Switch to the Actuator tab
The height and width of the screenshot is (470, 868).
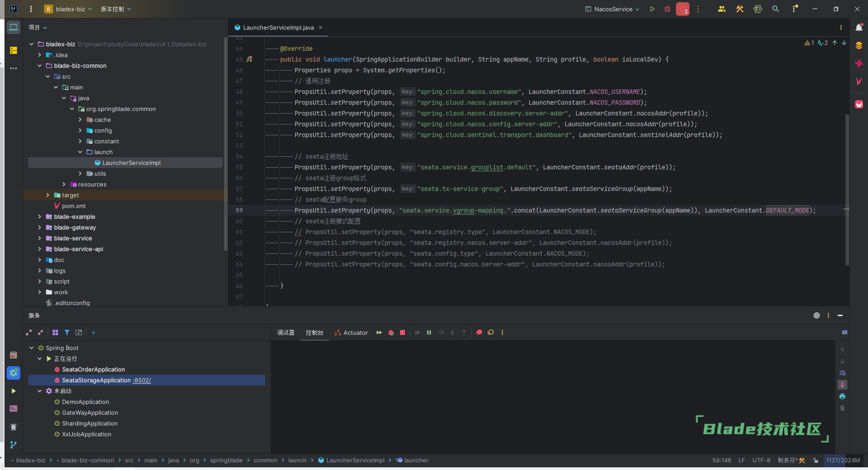[351, 333]
